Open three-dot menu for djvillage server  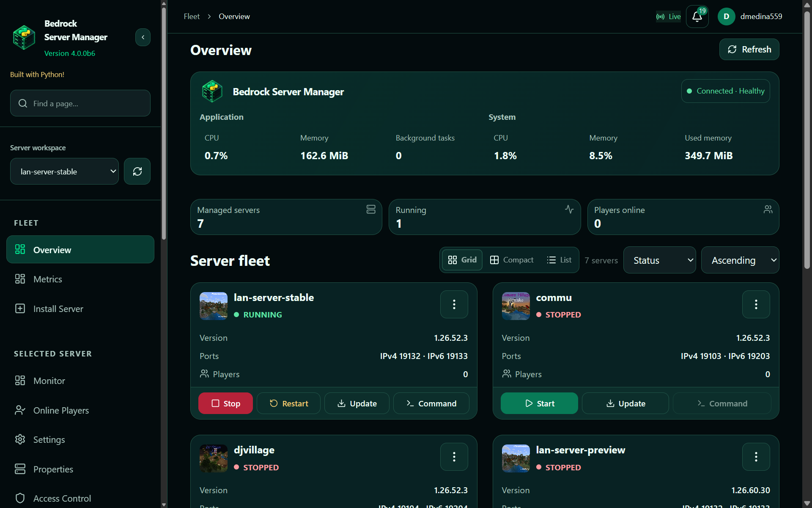(x=454, y=457)
